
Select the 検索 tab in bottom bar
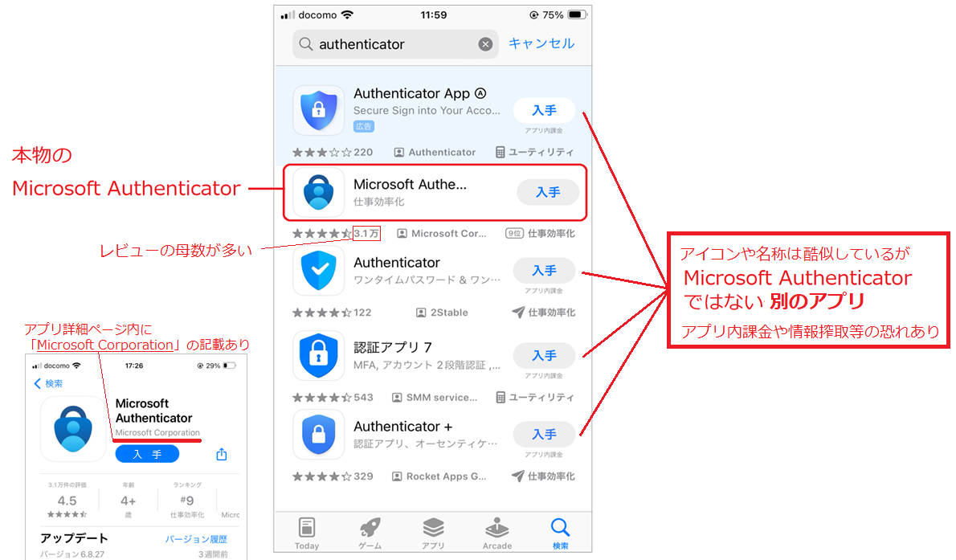pyautogui.click(x=560, y=533)
